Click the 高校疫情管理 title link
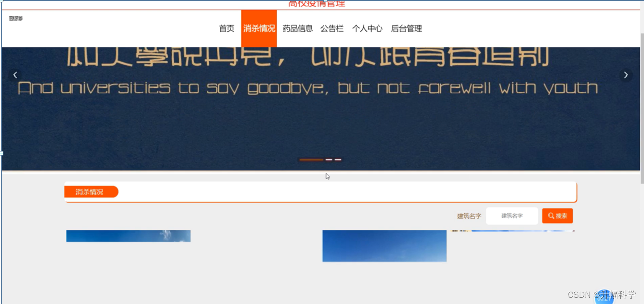Viewport: 644px width, 304px height. pos(315,3)
